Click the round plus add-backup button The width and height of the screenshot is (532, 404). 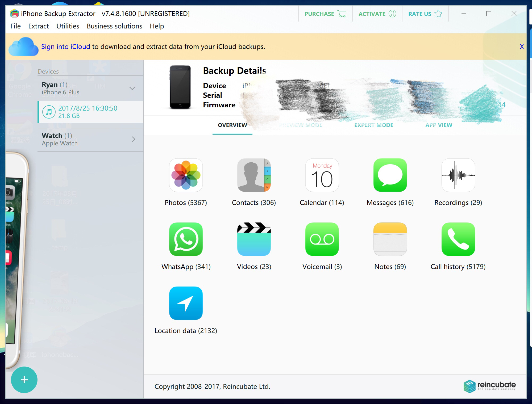24,380
